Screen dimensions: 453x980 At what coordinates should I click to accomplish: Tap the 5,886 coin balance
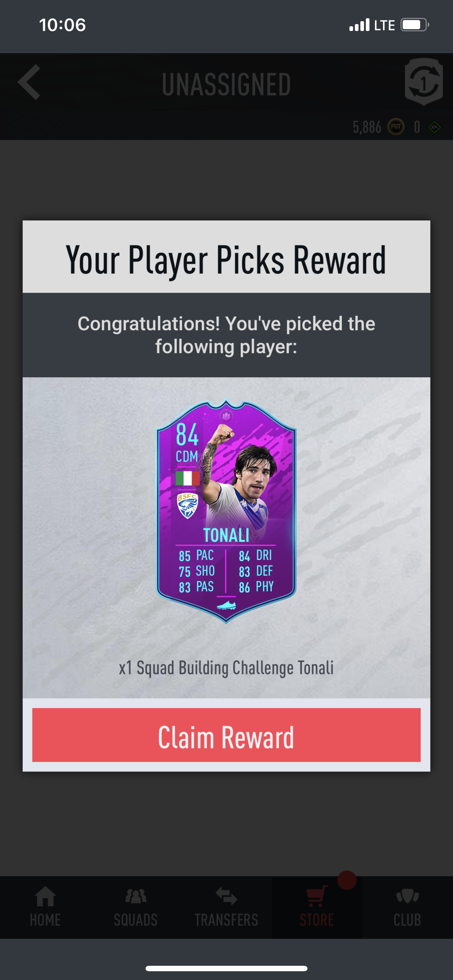pos(367,127)
